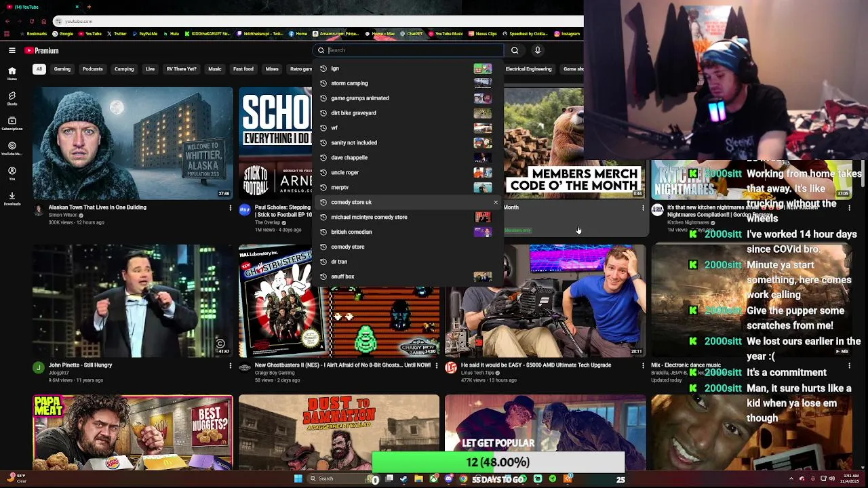Open Hulu bookmark in bookmarks bar
The height and width of the screenshot is (488, 868).
tap(172, 34)
